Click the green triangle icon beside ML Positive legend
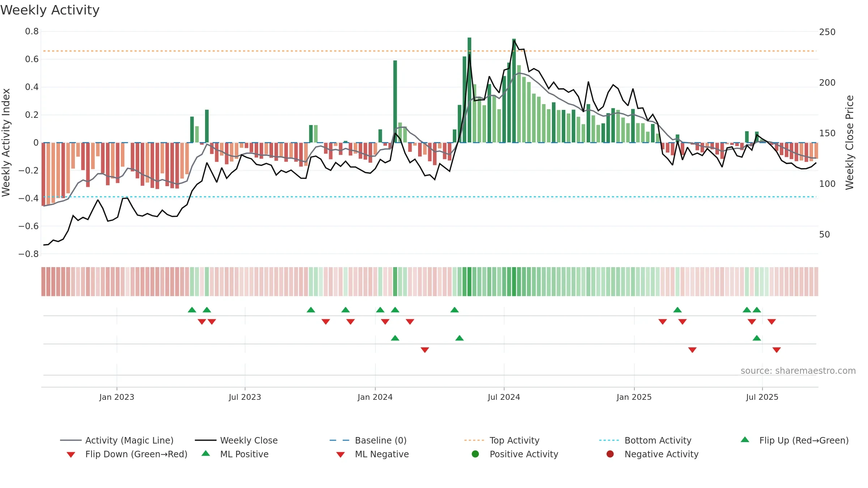This screenshot has width=868, height=488. coord(205,453)
